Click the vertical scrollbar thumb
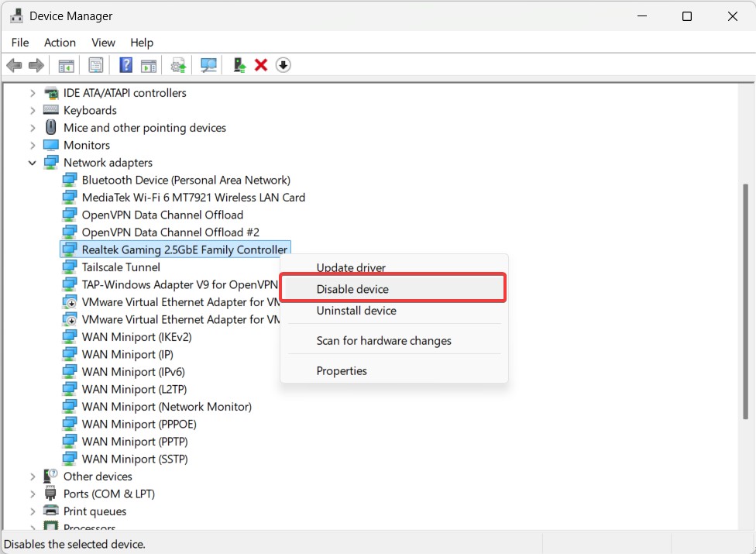 tap(745, 302)
